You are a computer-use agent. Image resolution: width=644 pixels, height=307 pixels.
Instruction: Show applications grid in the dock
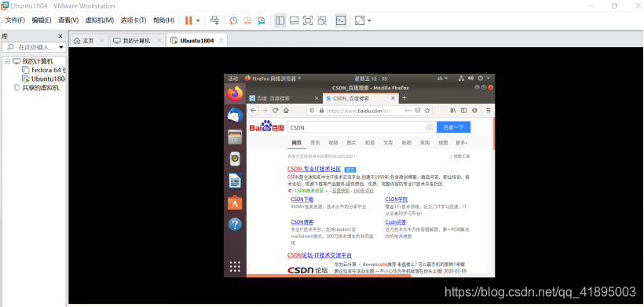[235, 266]
